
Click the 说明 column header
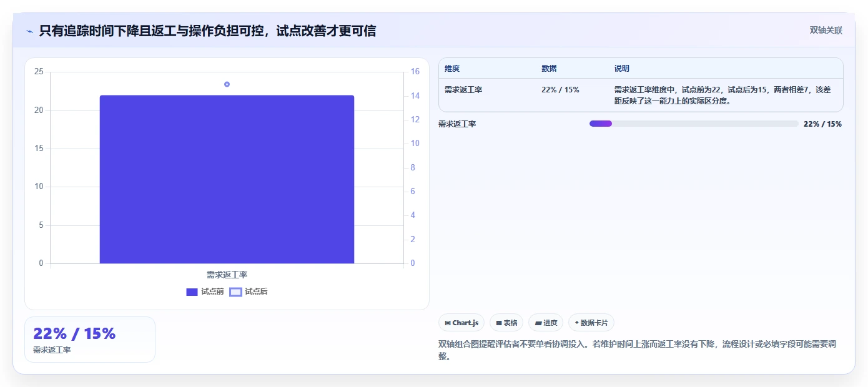[x=622, y=69]
